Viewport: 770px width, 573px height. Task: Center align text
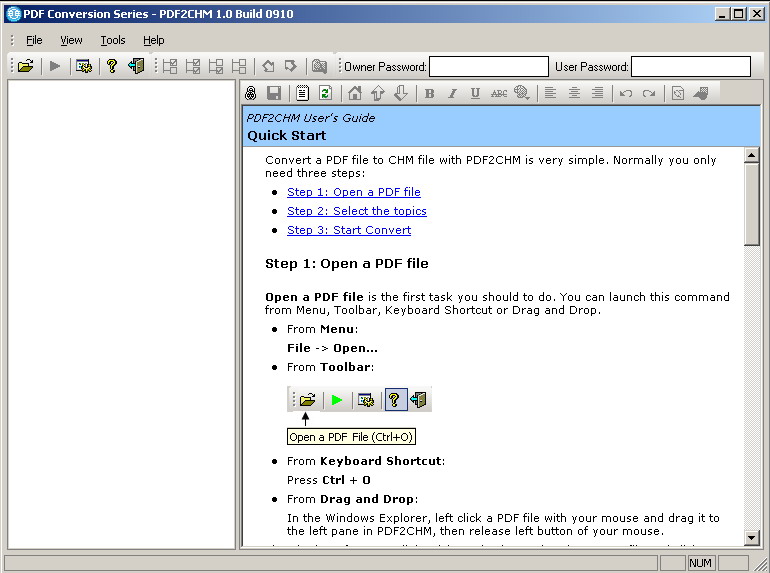[574, 93]
